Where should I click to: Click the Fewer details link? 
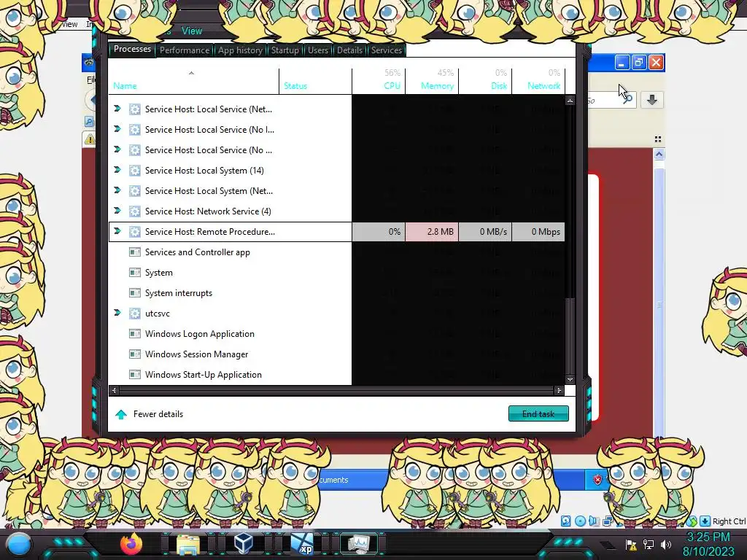(158, 414)
